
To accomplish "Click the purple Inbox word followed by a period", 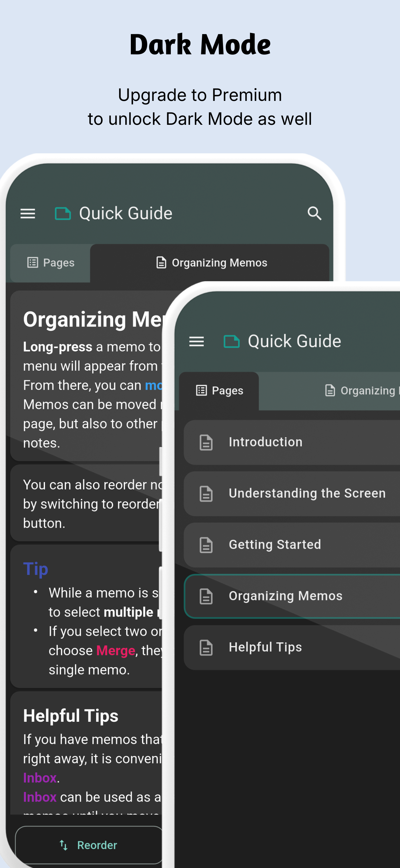I will tap(40, 778).
